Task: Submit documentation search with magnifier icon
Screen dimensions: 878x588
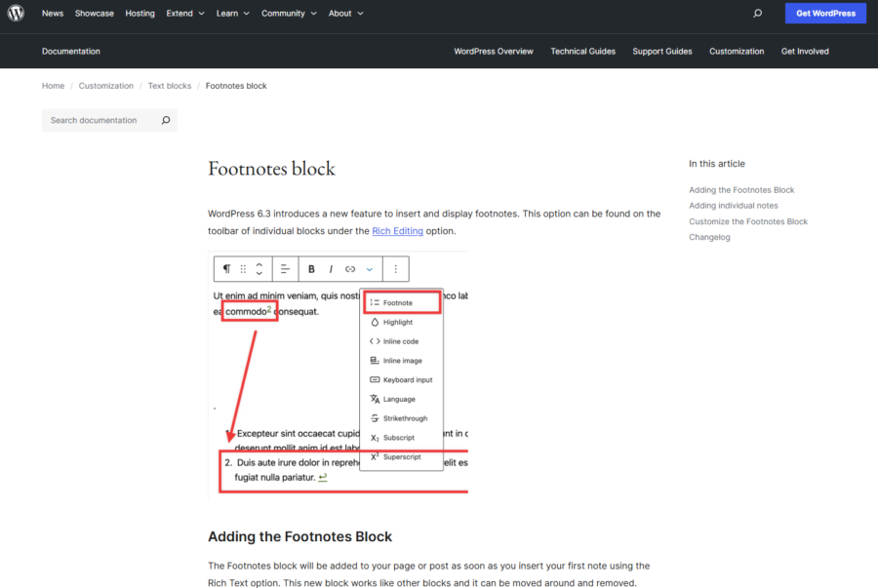Action: tap(166, 121)
